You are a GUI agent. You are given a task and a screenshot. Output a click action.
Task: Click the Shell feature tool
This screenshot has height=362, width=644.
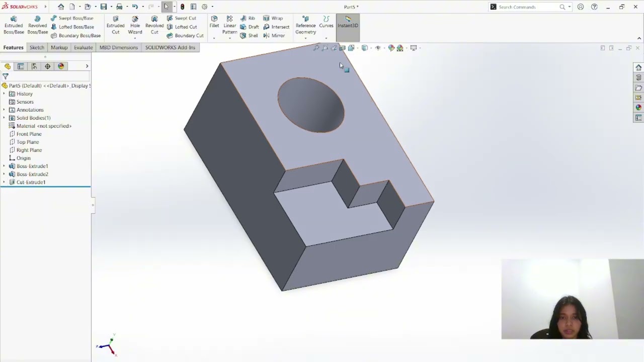tap(249, 36)
